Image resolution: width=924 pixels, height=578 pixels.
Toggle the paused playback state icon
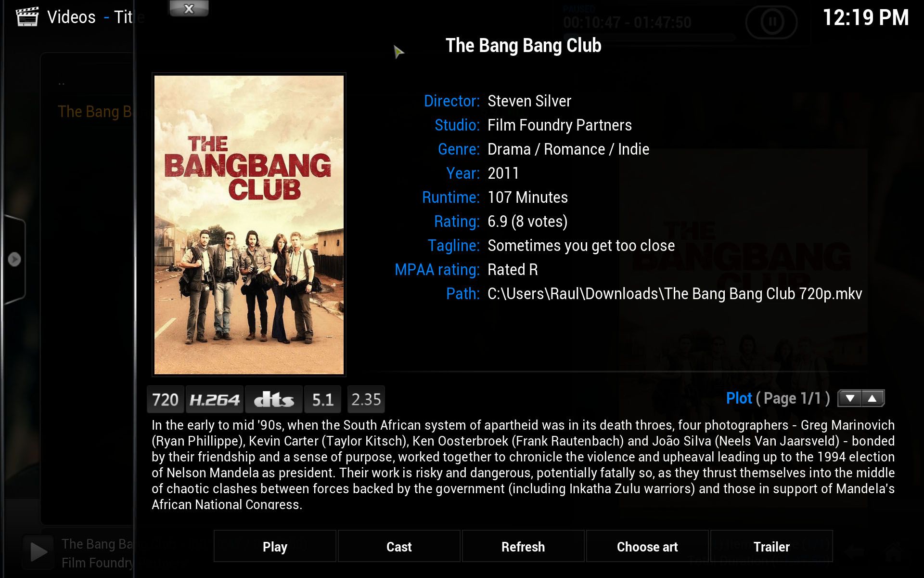(770, 21)
